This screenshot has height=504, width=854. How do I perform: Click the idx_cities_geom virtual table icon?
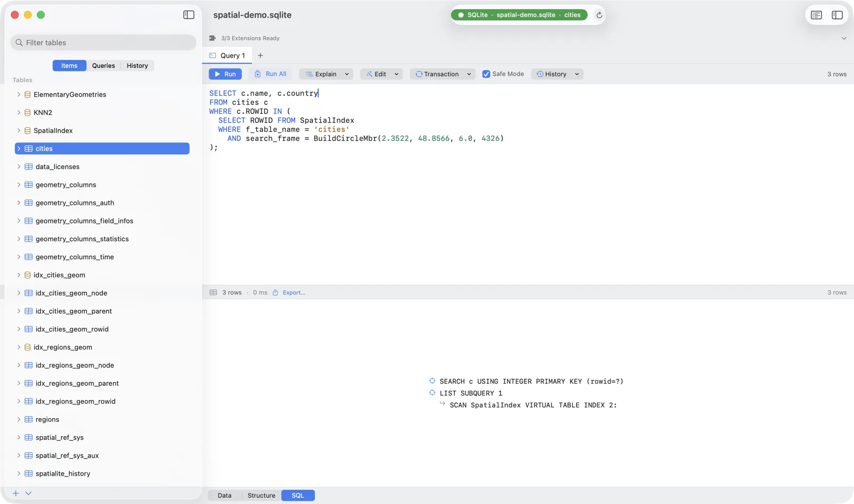point(27,275)
